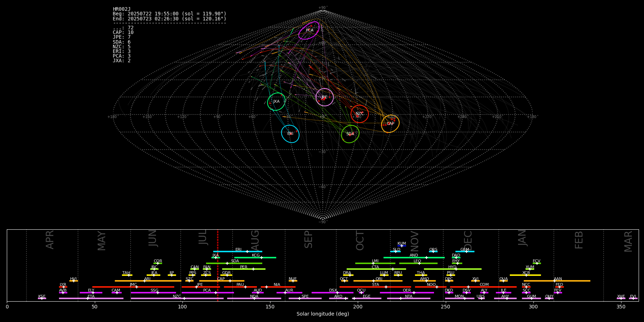644x322 pixels.
Task: Click the EVI pink timeline bar
Action: pos(633,298)
